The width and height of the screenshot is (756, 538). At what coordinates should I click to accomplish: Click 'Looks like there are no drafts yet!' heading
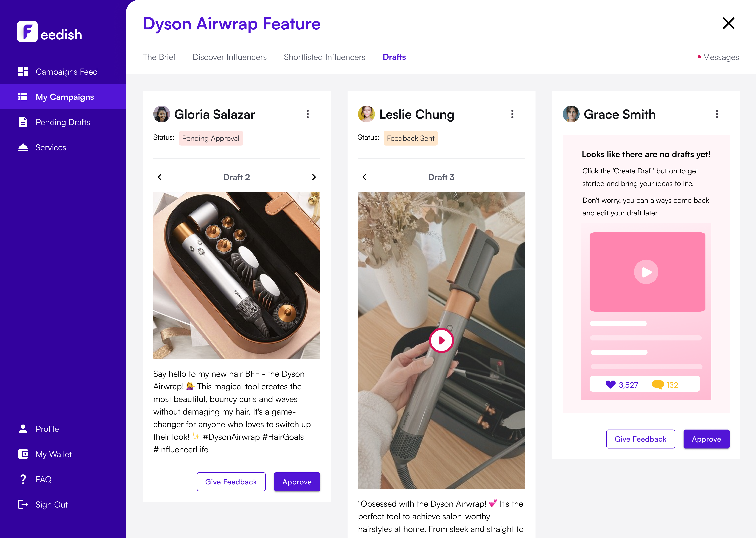pyautogui.click(x=646, y=154)
